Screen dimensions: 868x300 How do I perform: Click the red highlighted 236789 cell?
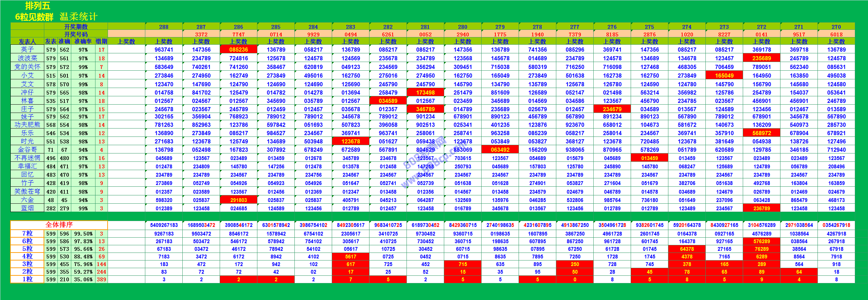(761, 208)
